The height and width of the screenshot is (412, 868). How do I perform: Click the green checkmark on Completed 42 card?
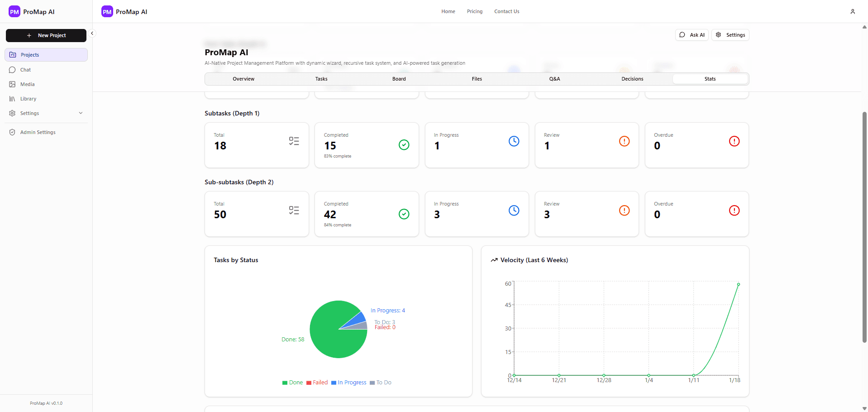tap(404, 214)
